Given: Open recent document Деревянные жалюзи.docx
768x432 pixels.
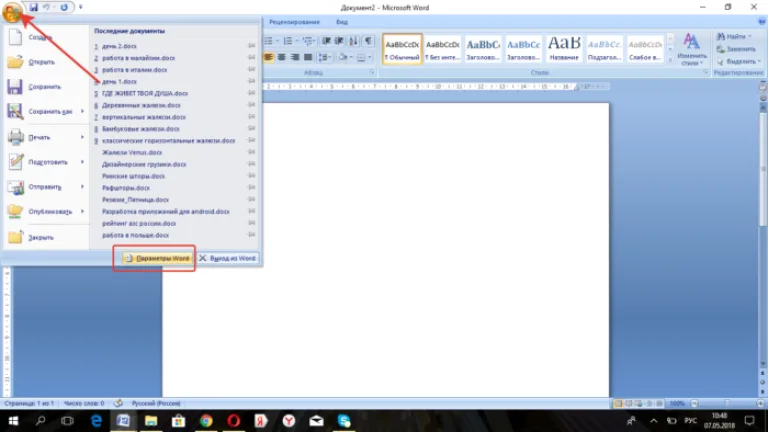Looking at the screenshot, I should tap(141, 105).
